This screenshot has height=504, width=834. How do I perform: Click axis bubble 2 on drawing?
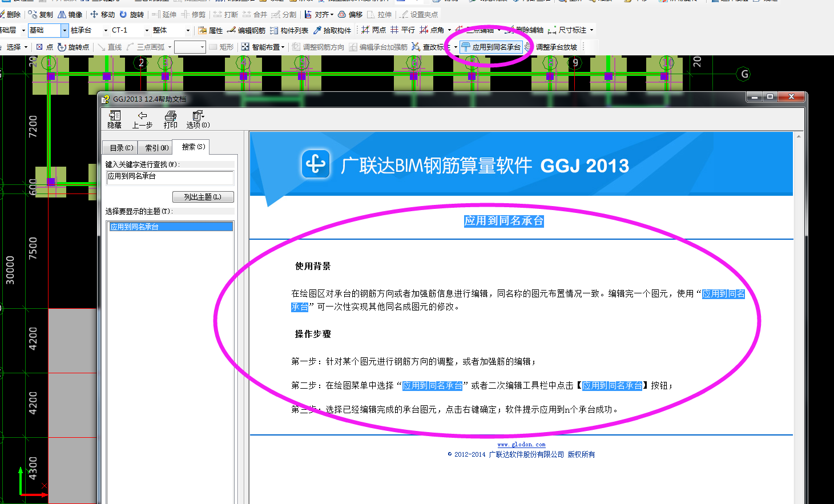click(x=141, y=62)
